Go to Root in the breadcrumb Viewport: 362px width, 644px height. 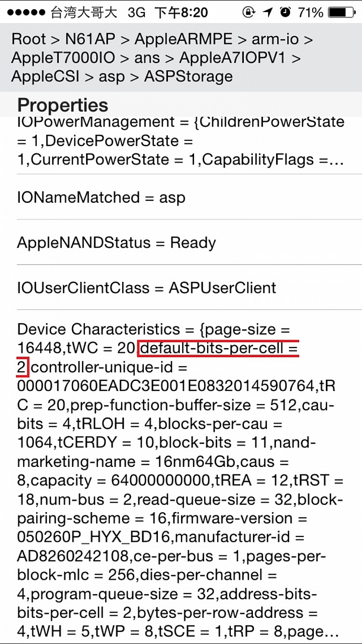tap(29, 39)
